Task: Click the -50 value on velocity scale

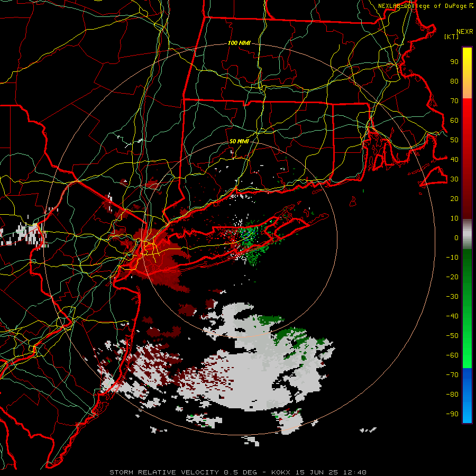Action: pos(452,336)
